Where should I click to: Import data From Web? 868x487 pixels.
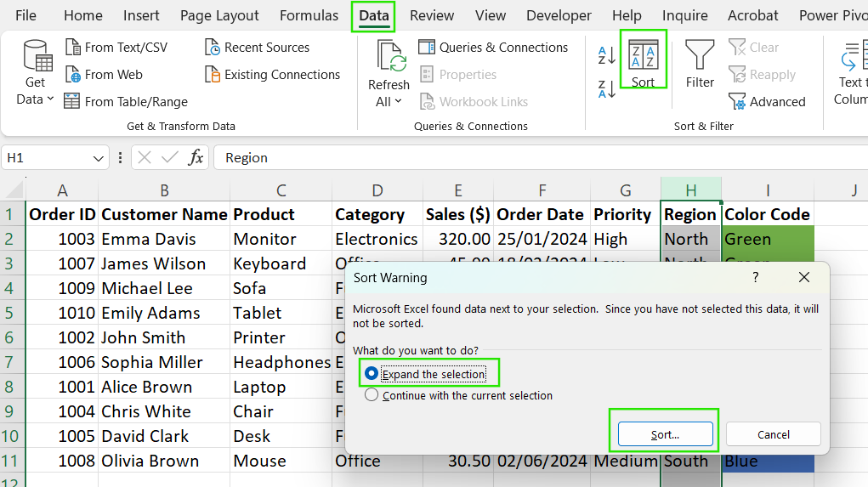click(x=104, y=75)
